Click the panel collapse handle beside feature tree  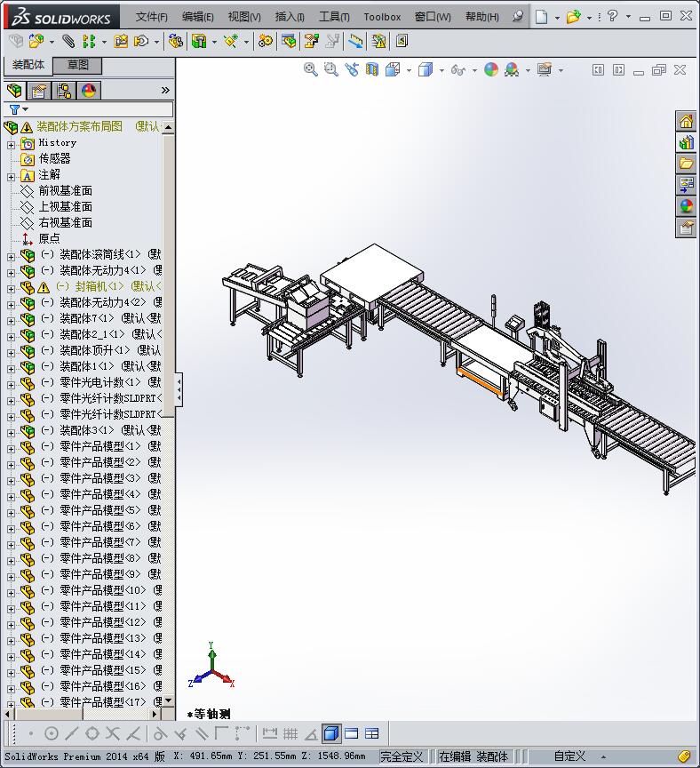(179, 390)
